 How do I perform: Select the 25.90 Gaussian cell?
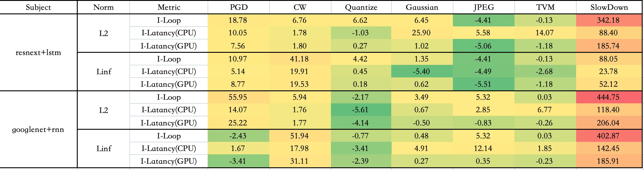(x=421, y=33)
